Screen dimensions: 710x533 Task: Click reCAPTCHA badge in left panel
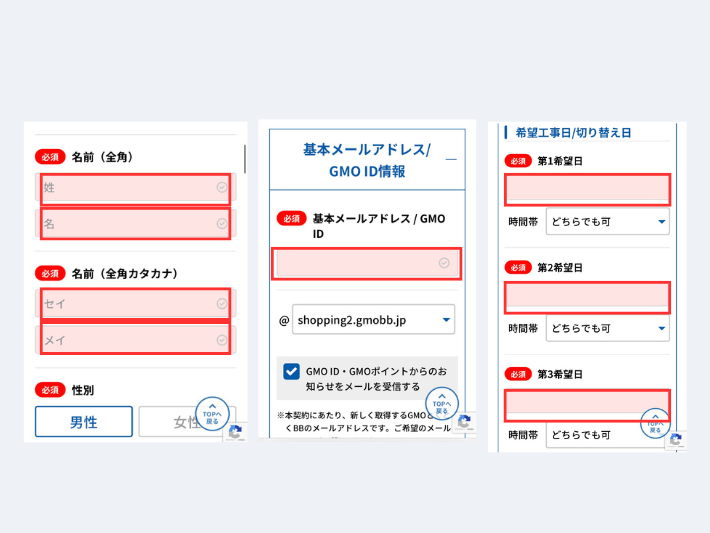[235, 432]
